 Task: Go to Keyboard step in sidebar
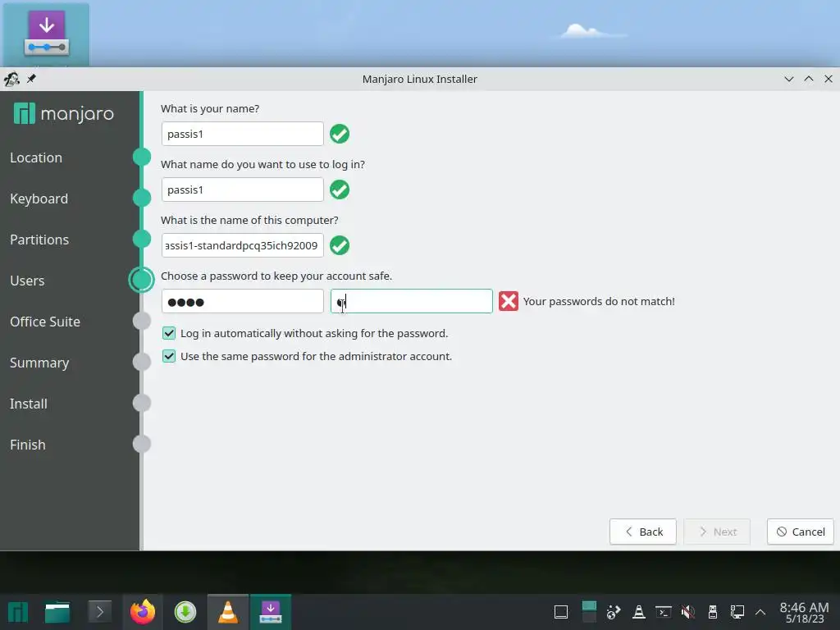coord(39,199)
